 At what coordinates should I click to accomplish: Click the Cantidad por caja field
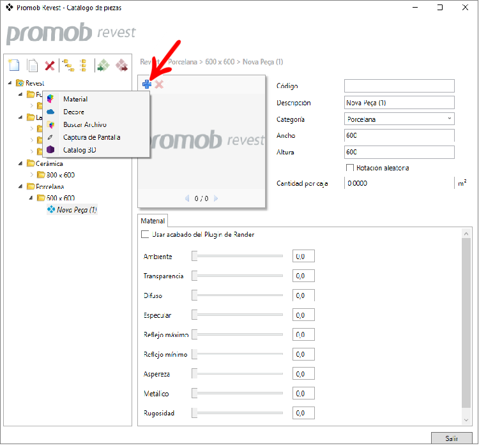tap(399, 183)
